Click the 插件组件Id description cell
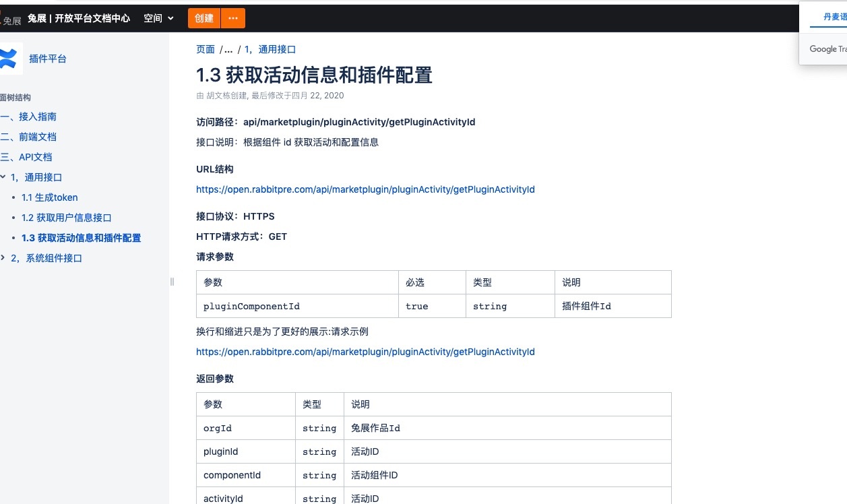Viewport: 847px width, 504px height. [x=613, y=306]
